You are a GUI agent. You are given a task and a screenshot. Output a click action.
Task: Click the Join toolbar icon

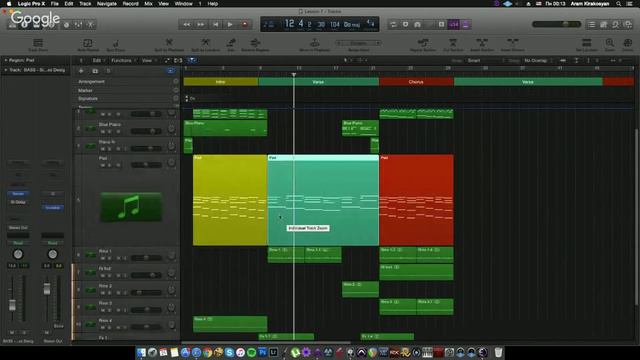pos(231,44)
